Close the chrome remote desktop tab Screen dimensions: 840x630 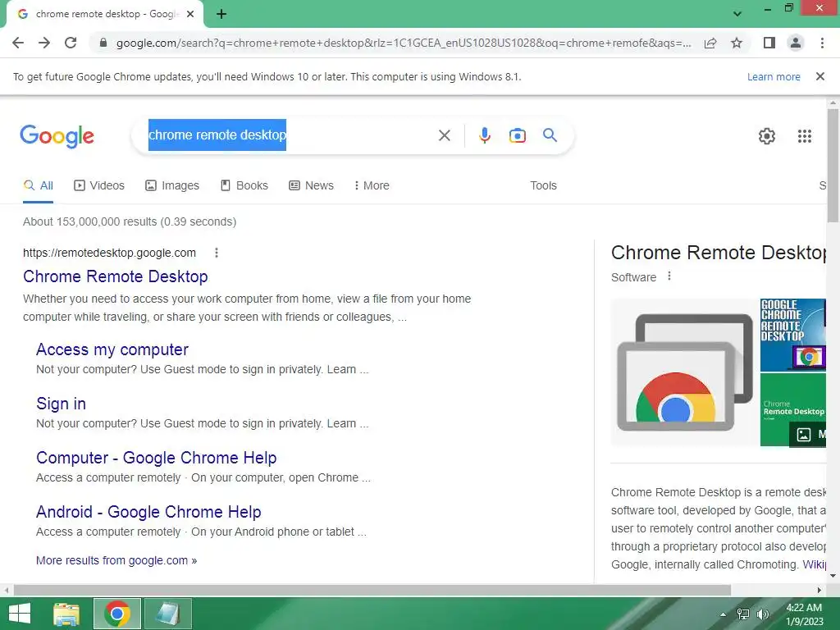coord(190,15)
